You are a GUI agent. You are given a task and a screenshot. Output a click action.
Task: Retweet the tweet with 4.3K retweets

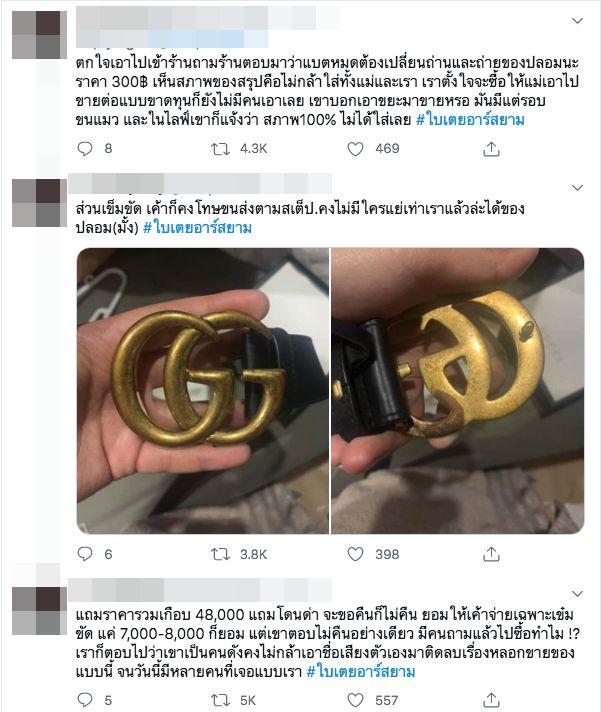[x=221, y=148]
